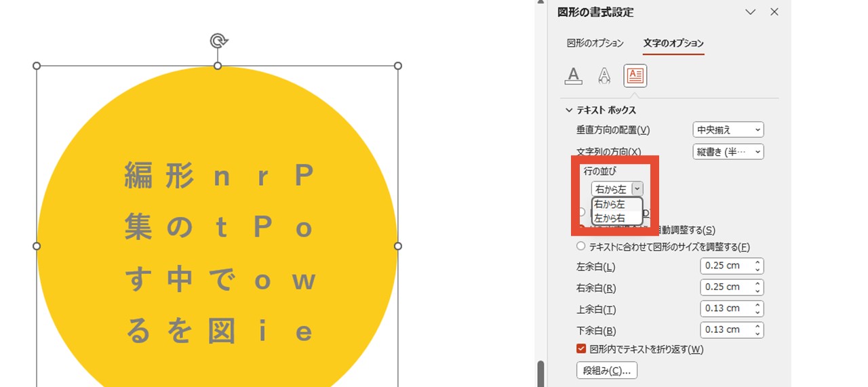
Task: Open the Text Fill & Outline icon tab
Action: [x=574, y=76]
